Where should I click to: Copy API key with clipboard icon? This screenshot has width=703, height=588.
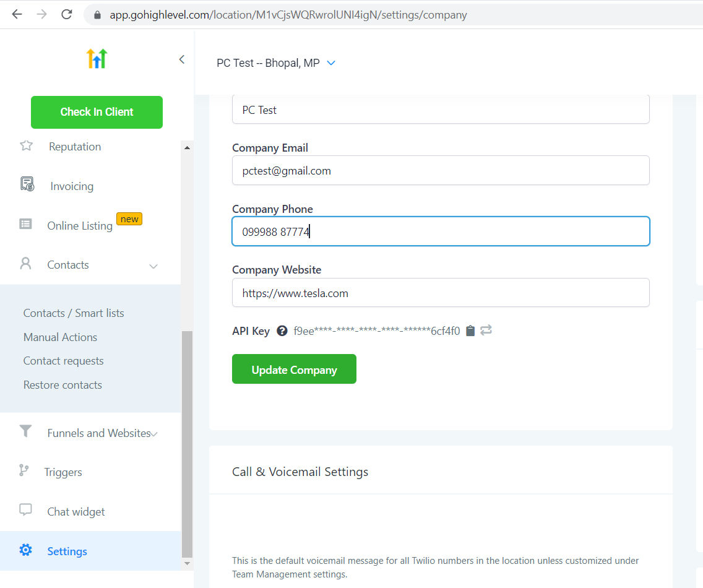coord(470,331)
